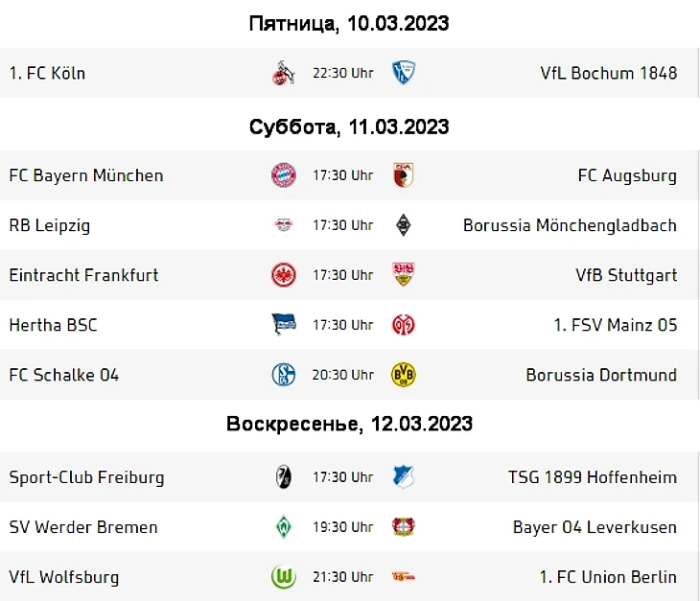Image resolution: width=700 pixels, height=601 pixels.
Task: Open the Sport-Club Freiburg team link
Action: click(86, 477)
